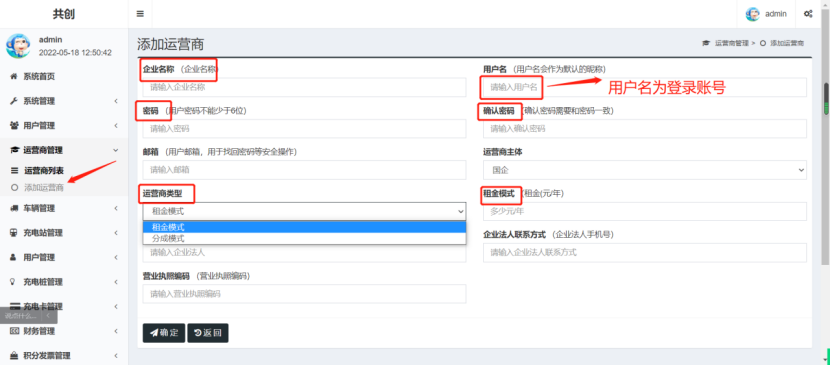
Task: Click the list icon beside 运营商列表
Action: [14, 171]
